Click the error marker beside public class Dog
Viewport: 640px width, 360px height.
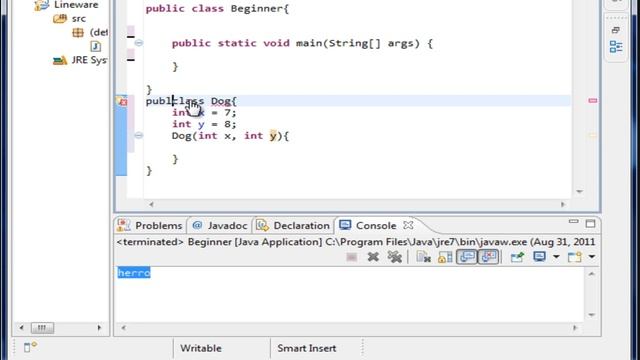pyautogui.click(x=122, y=101)
